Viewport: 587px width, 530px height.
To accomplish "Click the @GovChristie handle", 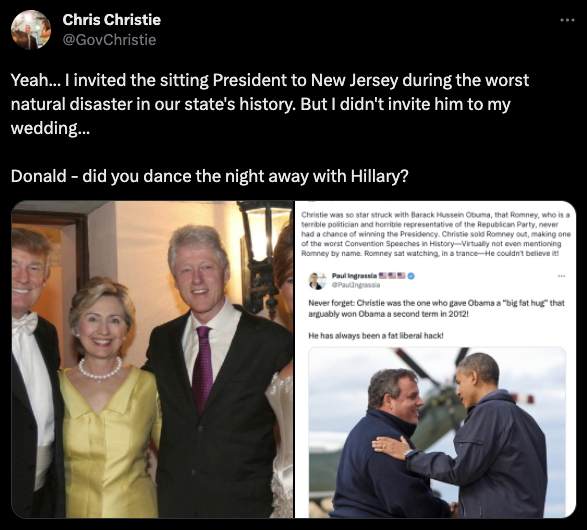I will pos(109,40).
